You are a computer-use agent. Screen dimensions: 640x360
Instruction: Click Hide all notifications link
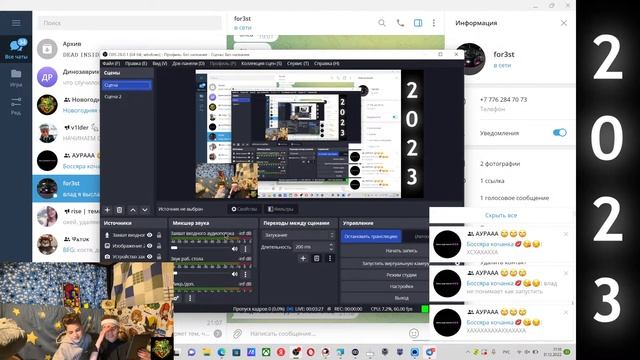(501, 215)
